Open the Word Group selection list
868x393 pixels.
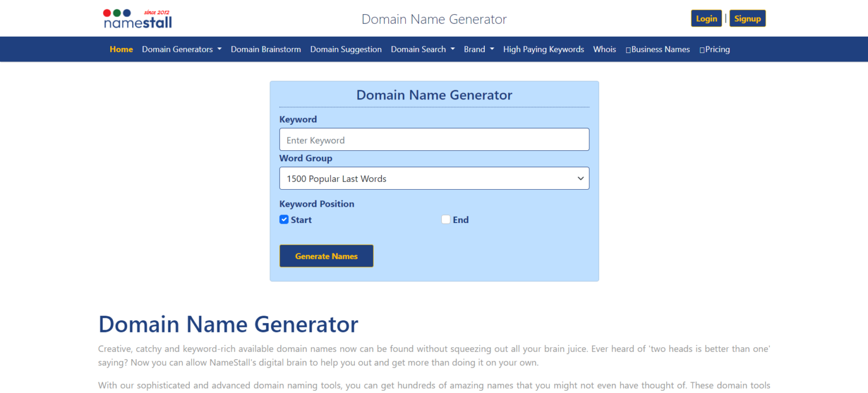pyautogui.click(x=434, y=178)
